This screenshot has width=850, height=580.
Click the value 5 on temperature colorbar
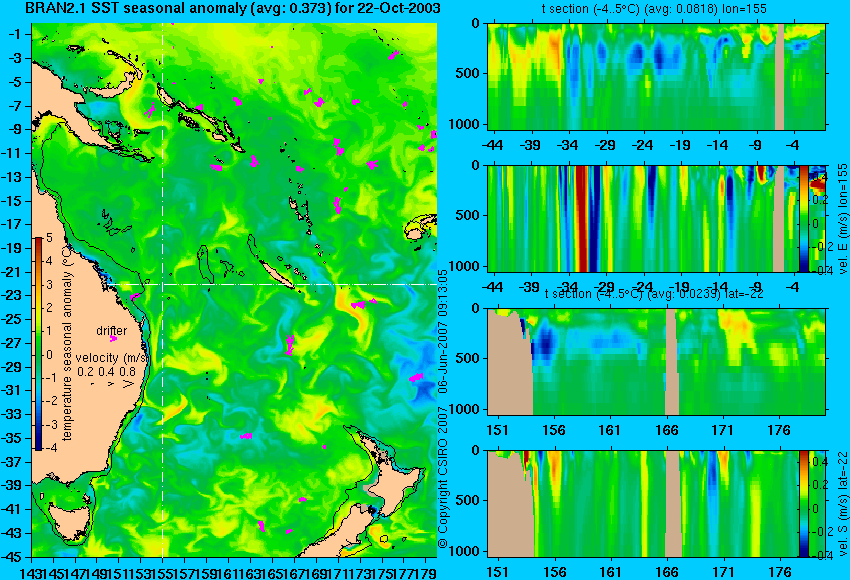pos(49,237)
